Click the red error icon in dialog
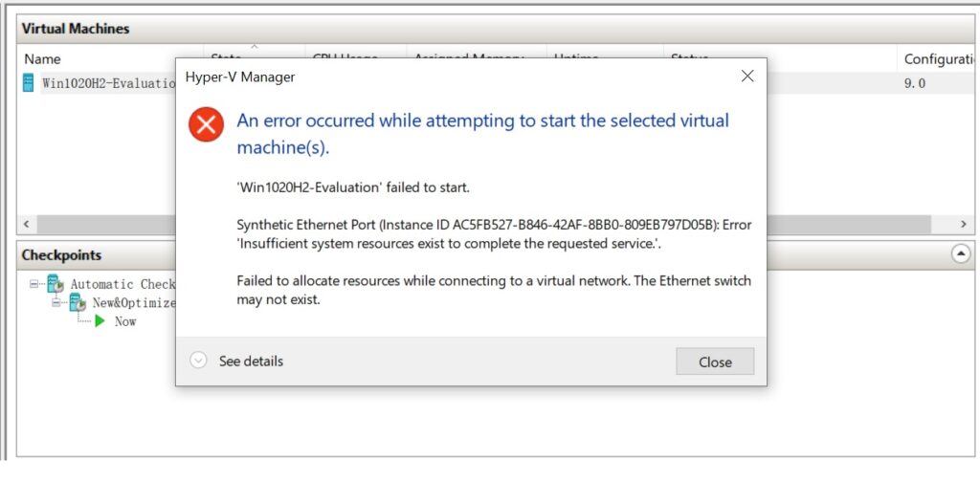Viewport: 980px width, 504px height. pyautogui.click(x=206, y=124)
